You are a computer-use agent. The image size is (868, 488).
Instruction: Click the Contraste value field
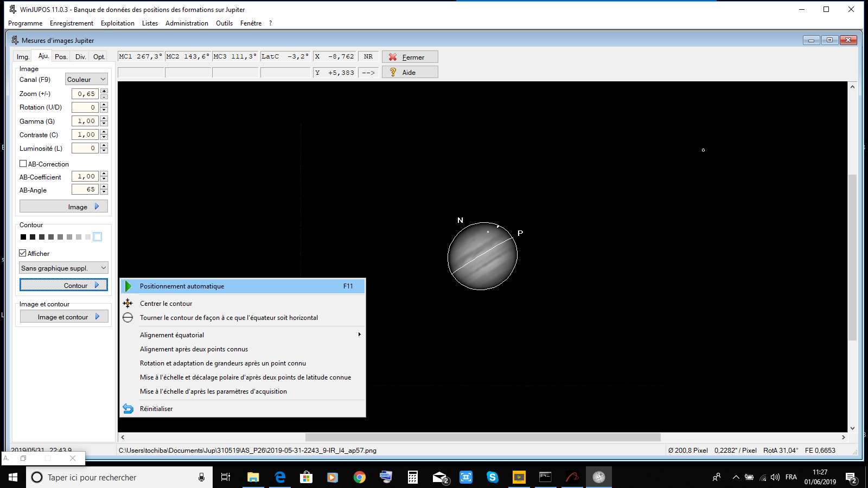click(85, 134)
